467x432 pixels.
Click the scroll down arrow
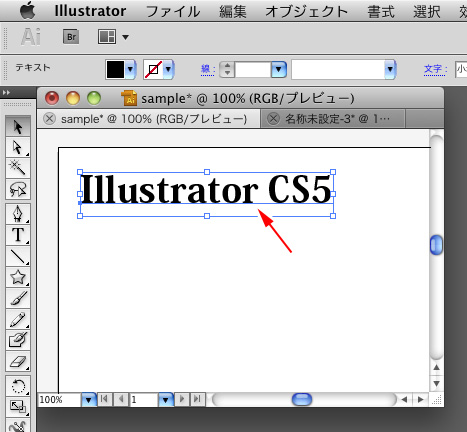[436, 383]
